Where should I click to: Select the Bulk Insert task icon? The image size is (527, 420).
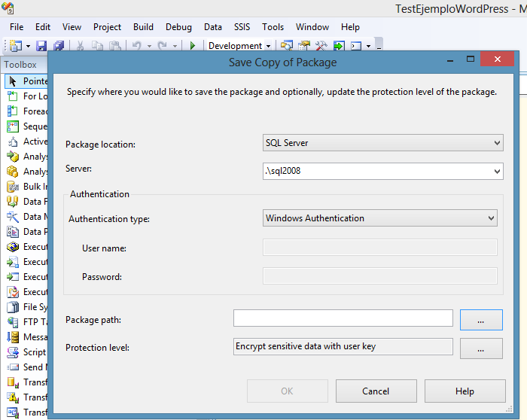13,187
